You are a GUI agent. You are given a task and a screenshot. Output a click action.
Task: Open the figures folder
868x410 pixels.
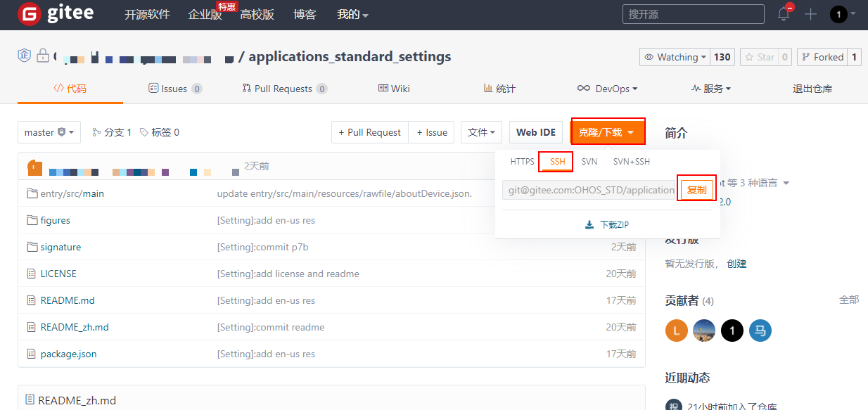pos(55,220)
